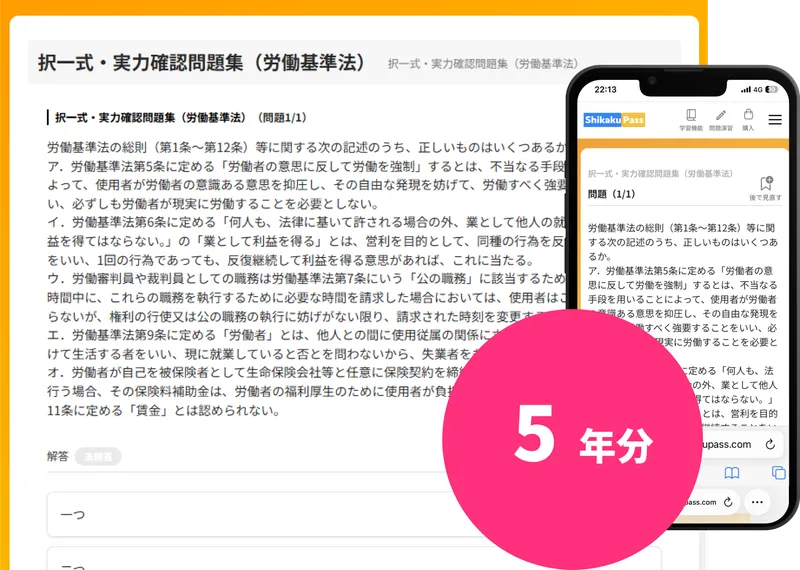Image resolution: width=800 pixels, height=570 pixels.
Task: Tap the phone's battery indicator
Action: pos(771,89)
